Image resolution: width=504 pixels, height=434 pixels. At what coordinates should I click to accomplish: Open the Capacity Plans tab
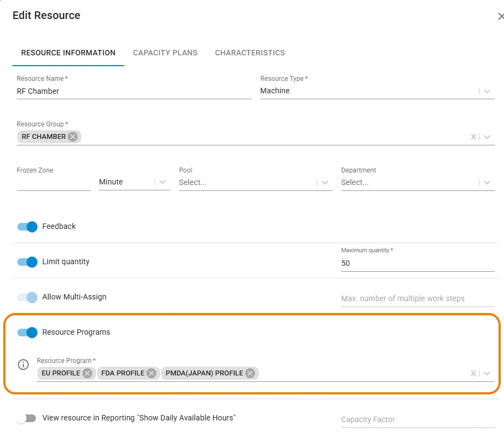(x=165, y=53)
